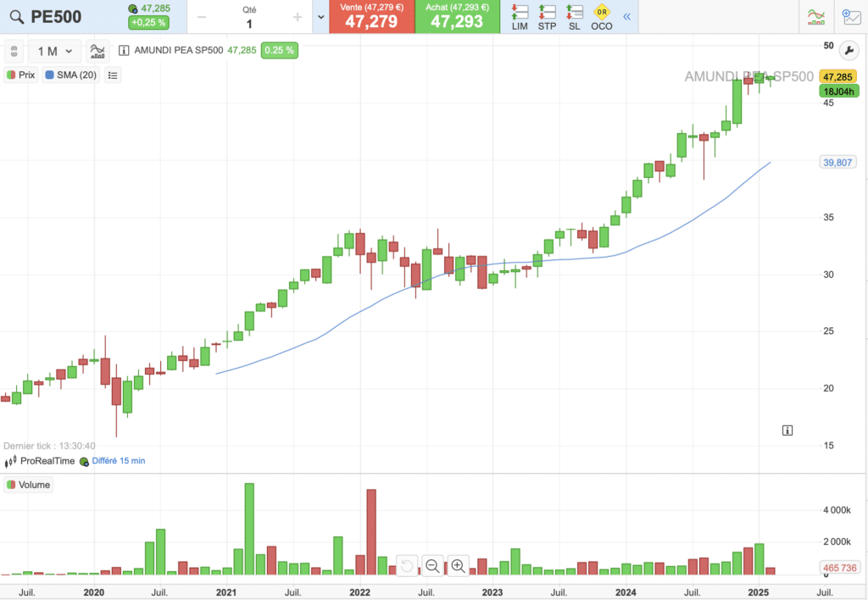This screenshot has height=600, width=868.
Task: Toggle the Volume legend chip
Action: [x=28, y=485]
